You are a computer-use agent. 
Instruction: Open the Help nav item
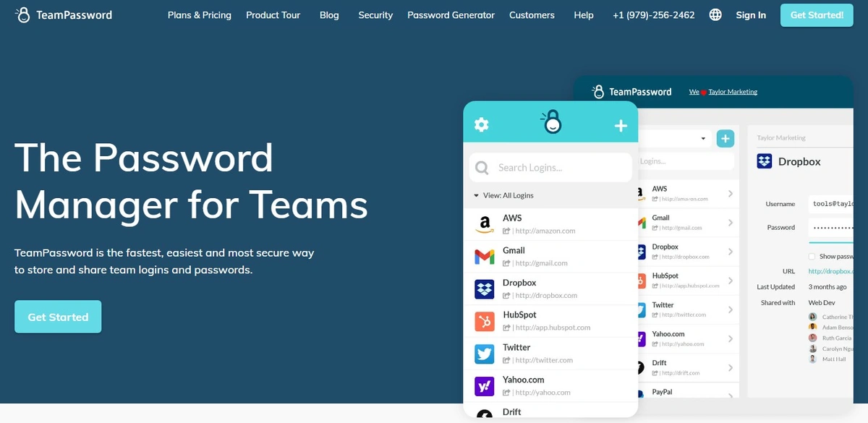pyautogui.click(x=584, y=14)
